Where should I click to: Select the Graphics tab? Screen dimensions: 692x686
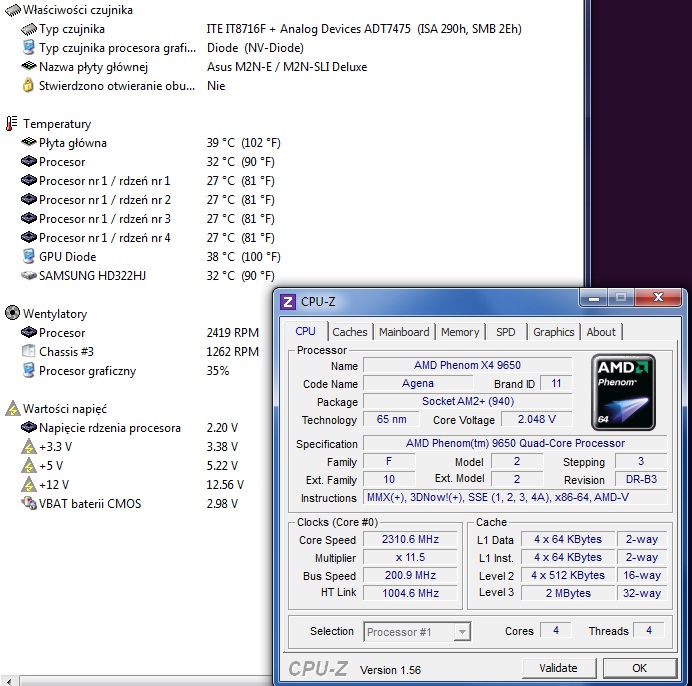click(x=553, y=332)
